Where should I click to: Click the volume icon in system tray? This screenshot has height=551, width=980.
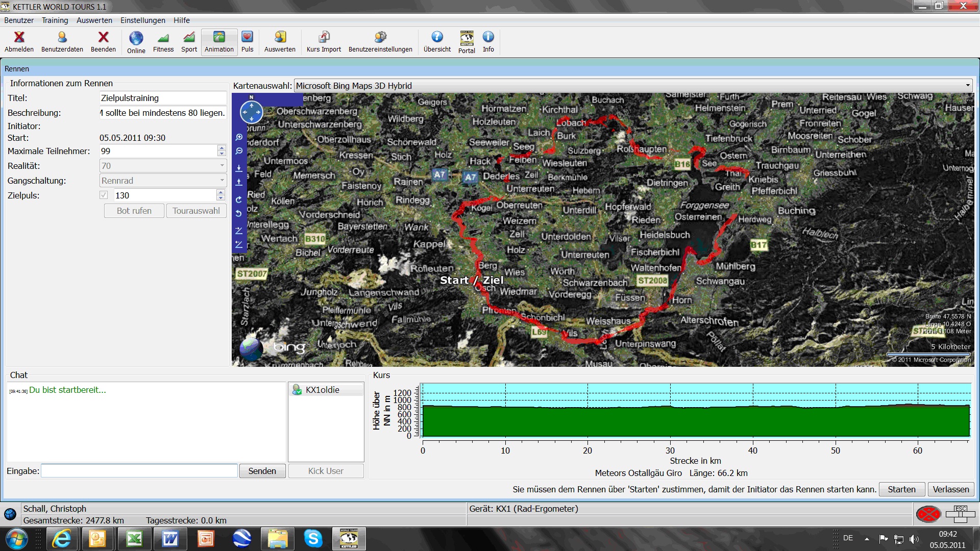click(x=914, y=539)
